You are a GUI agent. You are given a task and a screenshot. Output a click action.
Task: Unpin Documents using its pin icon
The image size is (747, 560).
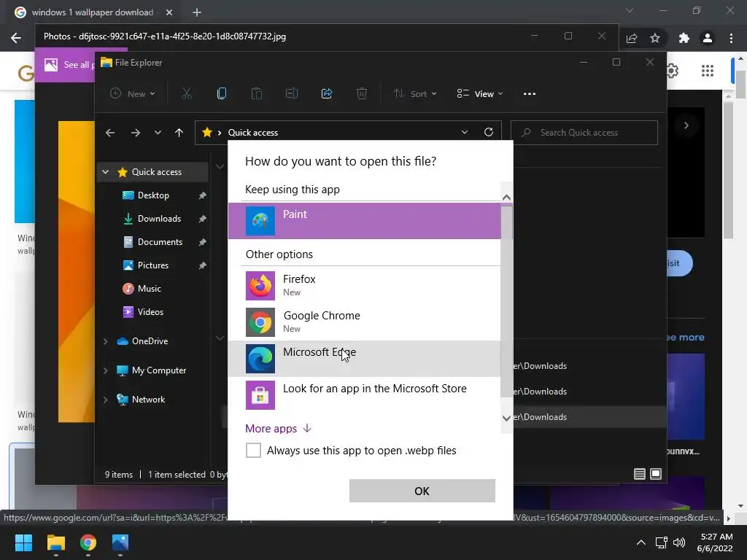(203, 242)
